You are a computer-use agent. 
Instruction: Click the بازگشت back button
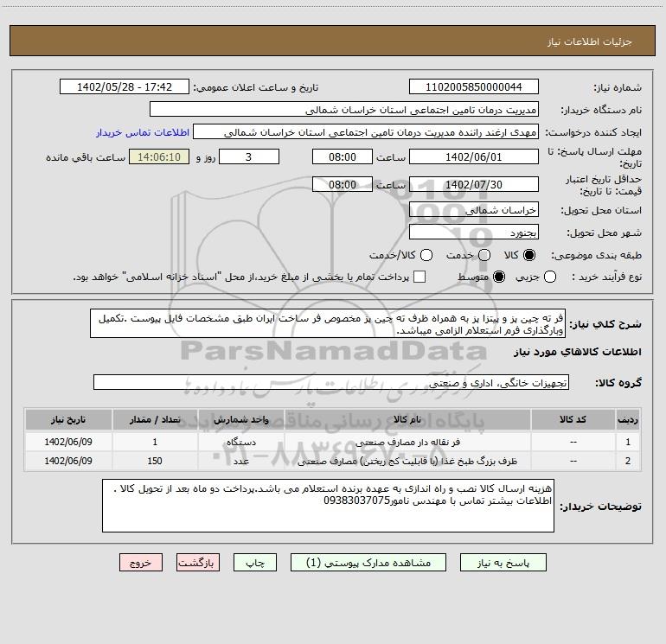coord(198,563)
